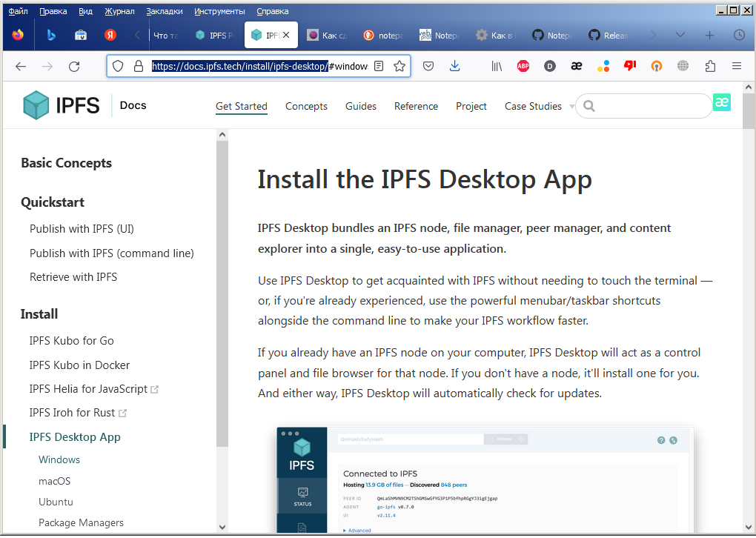Viewport: 756px width, 538px height.
Task: Toggle reader view in address bar
Action: pos(379,66)
